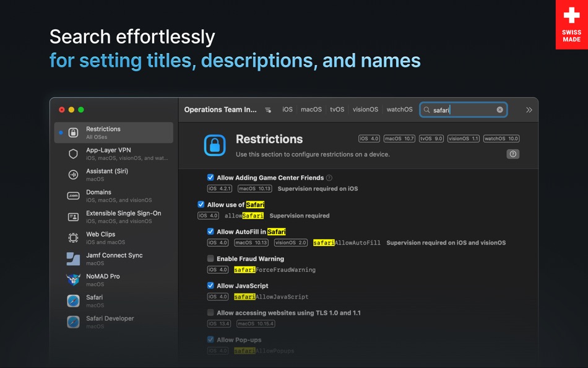The image size is (588, 368).
Task: Click the Restrictions section heading
Action: 269,139
